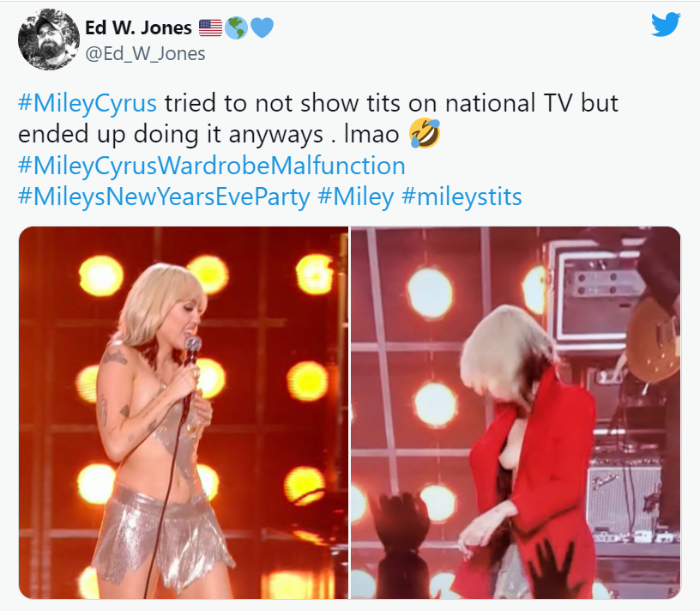This screenshot has height=611, width=700.
Task: Open the #MileyCyrusWardrobeMalfunction hashtag
Action: pyautogui.click(x=212, y=166)
